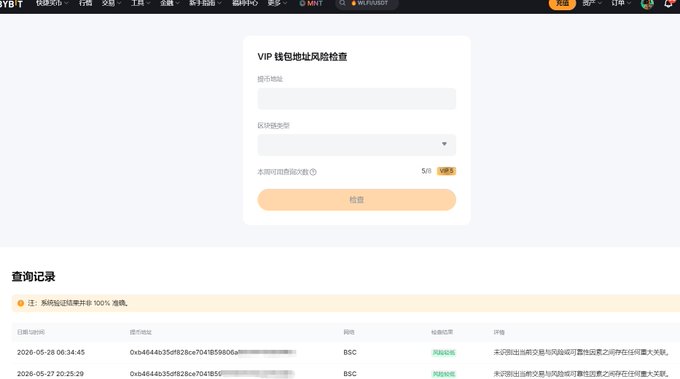Click address in 2026-05-28 record row
This screenshot has width=680, height=379.
click(212, 352)
